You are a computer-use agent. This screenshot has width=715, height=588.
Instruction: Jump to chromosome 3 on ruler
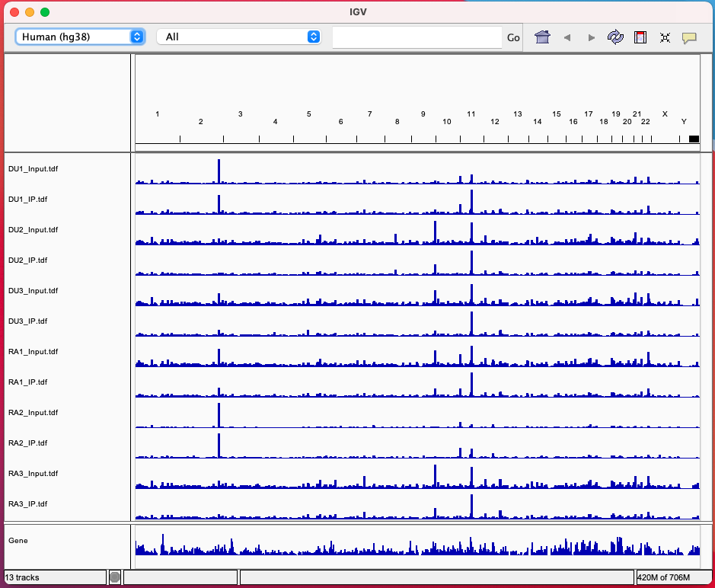click(240, 114)
